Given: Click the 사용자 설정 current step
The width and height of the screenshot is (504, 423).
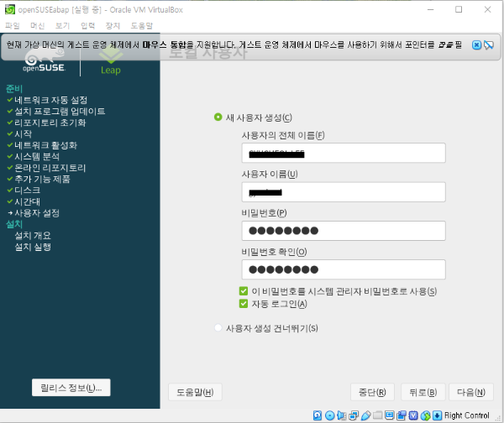Looking at the screenshot, I should [37, 213].
